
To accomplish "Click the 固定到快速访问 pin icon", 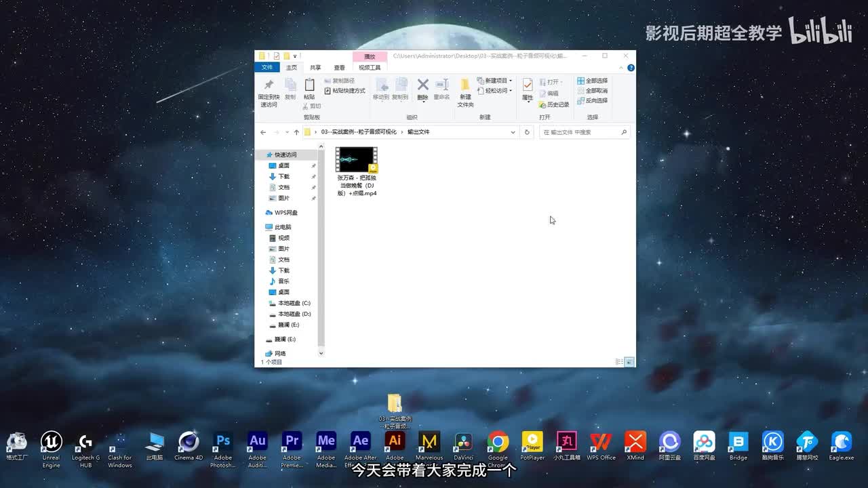I will tap(269, 85).
